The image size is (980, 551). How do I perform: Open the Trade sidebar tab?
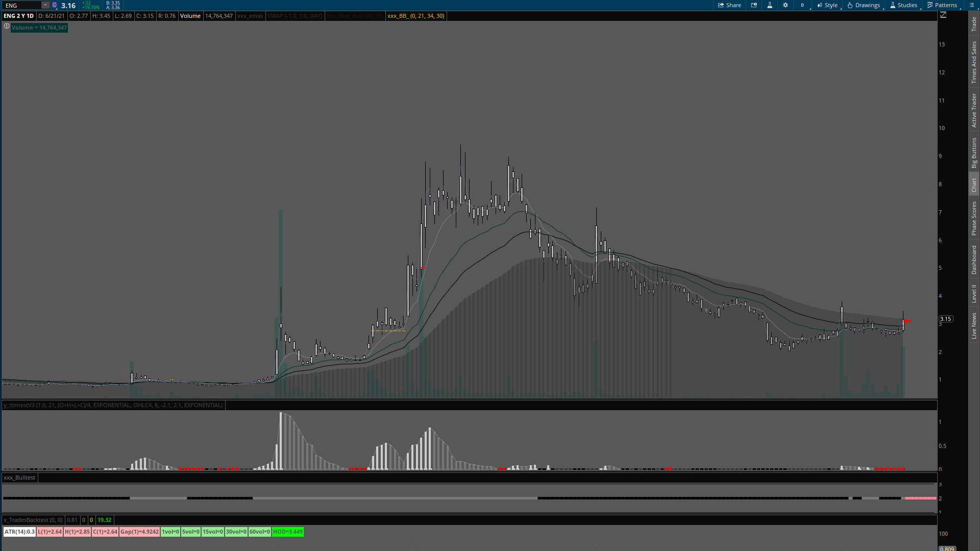pos(974,24)
